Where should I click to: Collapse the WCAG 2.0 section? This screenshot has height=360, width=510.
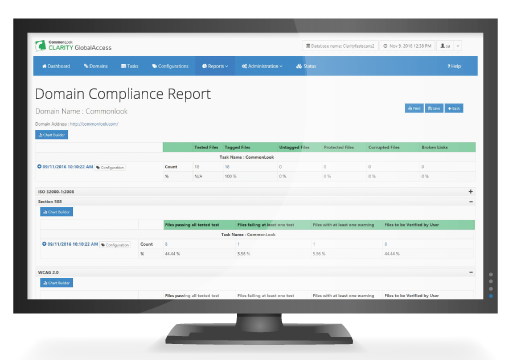(x=471, y=272)
